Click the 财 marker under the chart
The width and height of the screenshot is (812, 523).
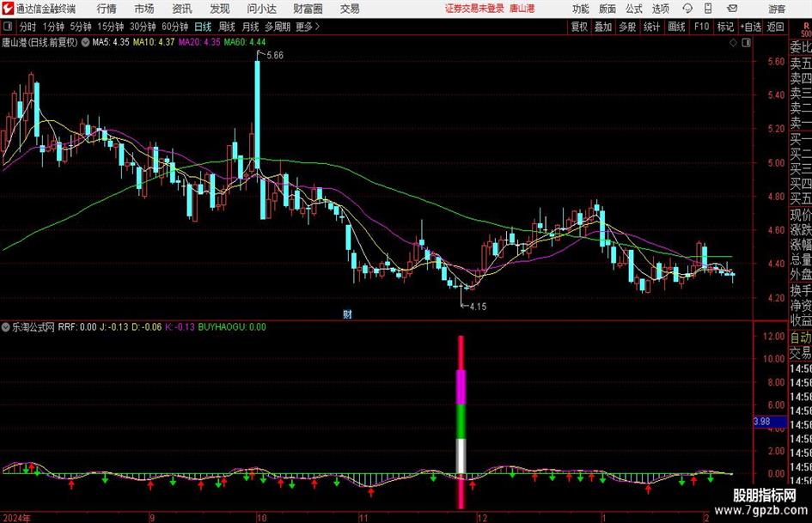pyautogui.click(x=347, y=313)
